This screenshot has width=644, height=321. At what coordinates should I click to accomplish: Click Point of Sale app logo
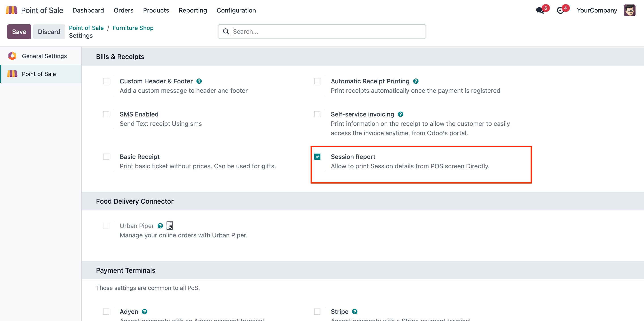[11, 10]
